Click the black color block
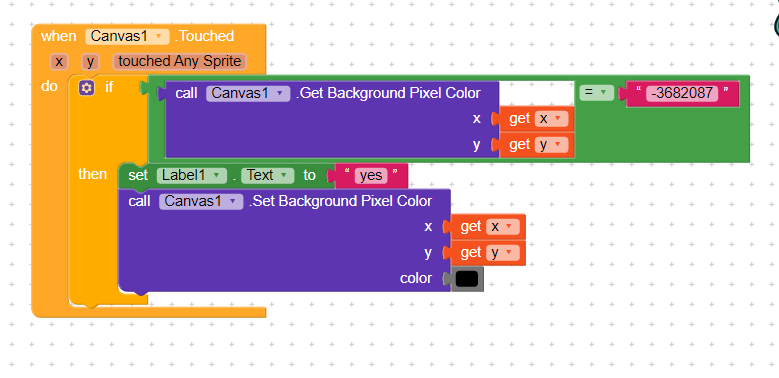779x378 pixels. click(x=467, y=279)
